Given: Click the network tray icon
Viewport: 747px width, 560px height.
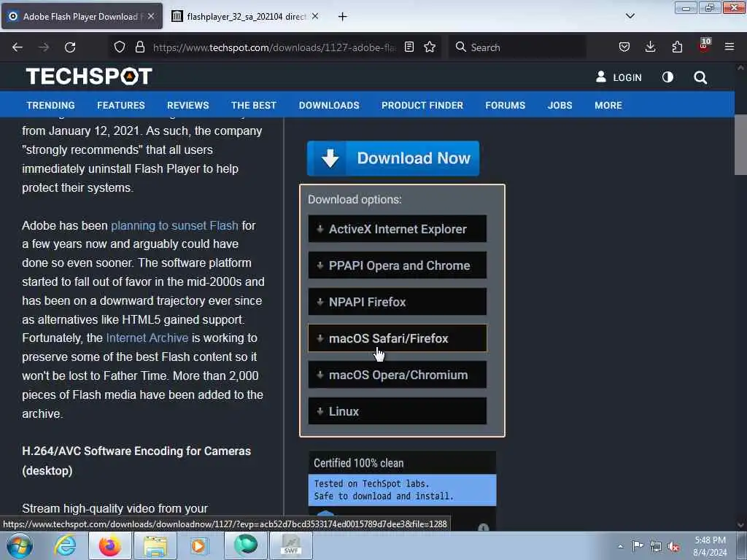Looking at the screenshot, I should (x=656, y=546).
